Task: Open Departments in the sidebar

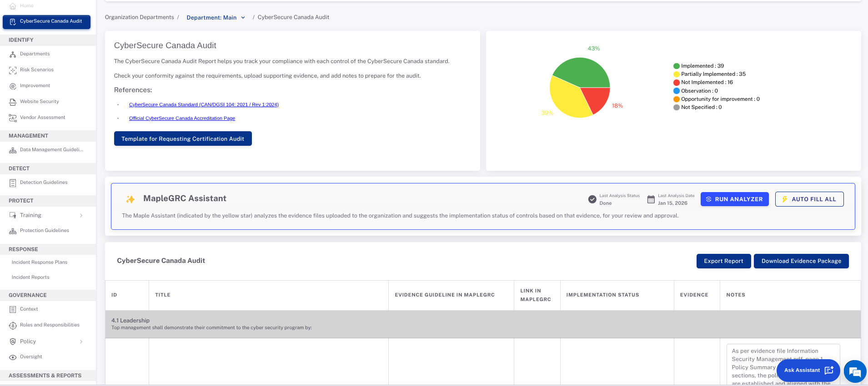Action: coord(35,54)
